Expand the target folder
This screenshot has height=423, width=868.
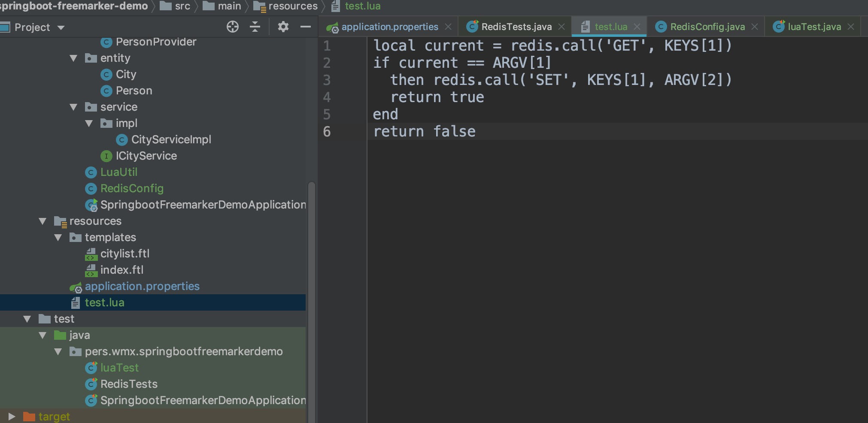[12, 416]
